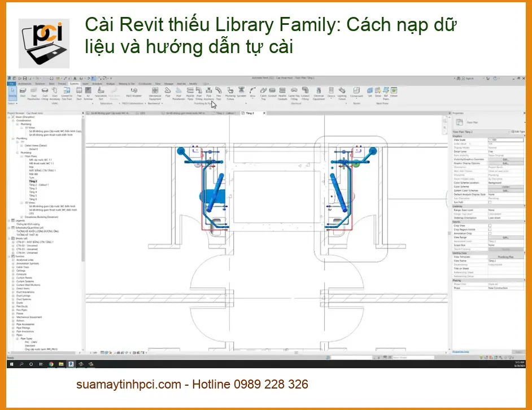Select the Plumbing Fixture tool
532x410 pixels.
click(x=230, y=93)
